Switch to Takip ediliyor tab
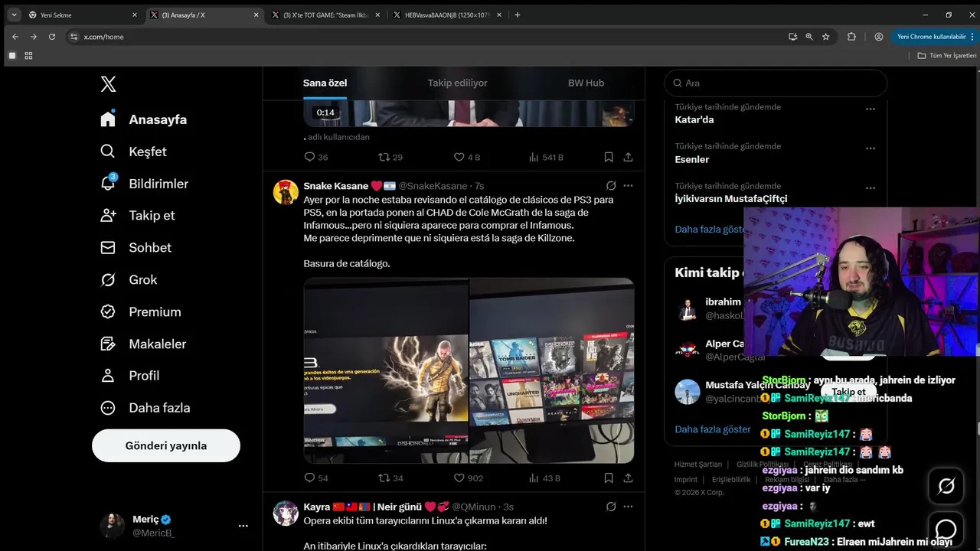The width and height of the screenshot is (980, 551). 457,83
